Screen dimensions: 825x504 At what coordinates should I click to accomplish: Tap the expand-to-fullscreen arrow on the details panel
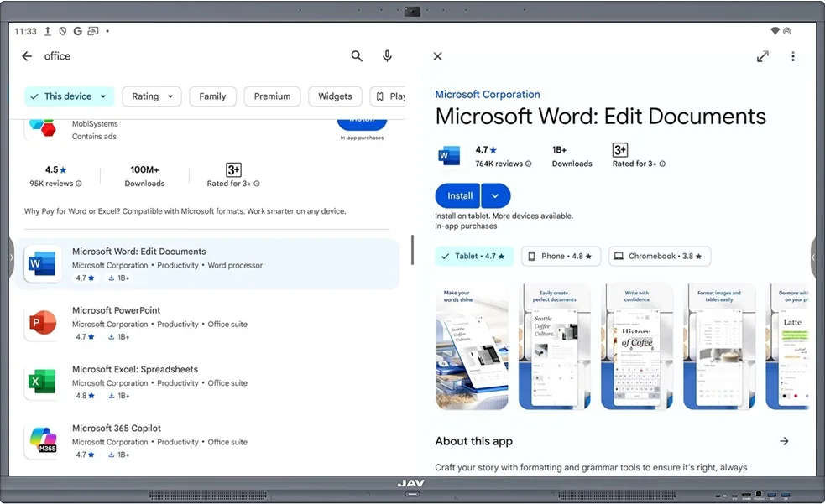762,56
